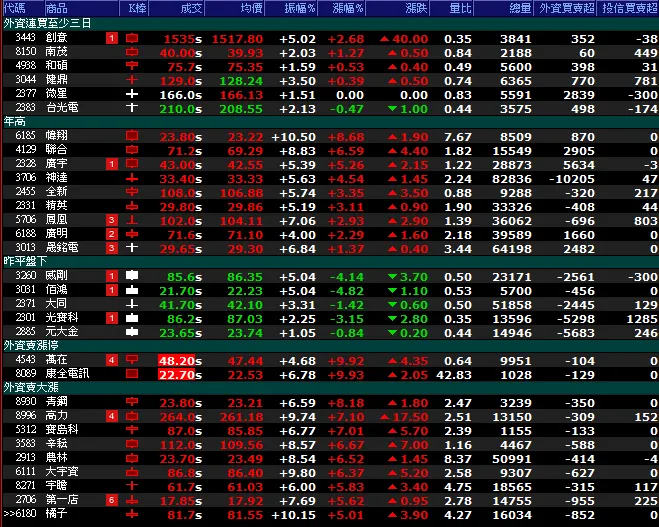Click the white K-bar icon for 3013 晟銘電

[132, 248]
